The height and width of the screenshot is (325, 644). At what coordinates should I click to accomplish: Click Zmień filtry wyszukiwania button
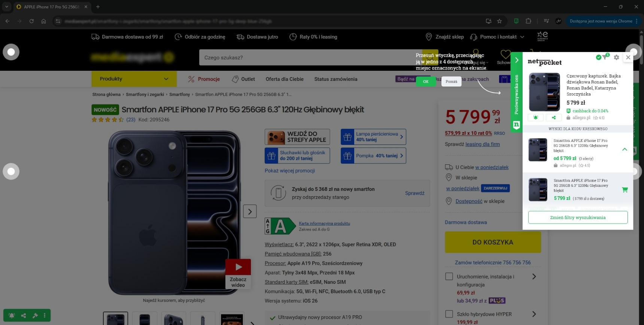[x=577, y=218]
